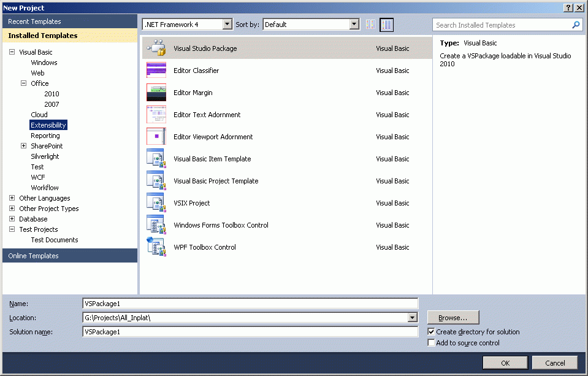Open the Location path dropdown

413,318
